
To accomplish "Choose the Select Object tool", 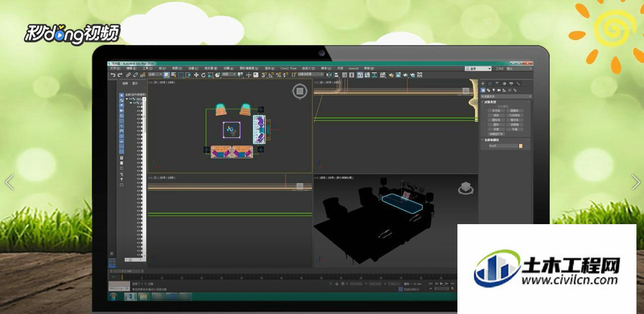I will click(166, 75).
